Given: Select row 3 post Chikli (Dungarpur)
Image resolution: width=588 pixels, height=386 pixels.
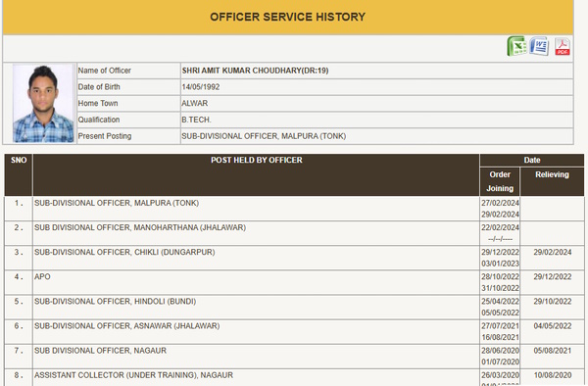Looking at the screenshot, I should tap(124, 252).
